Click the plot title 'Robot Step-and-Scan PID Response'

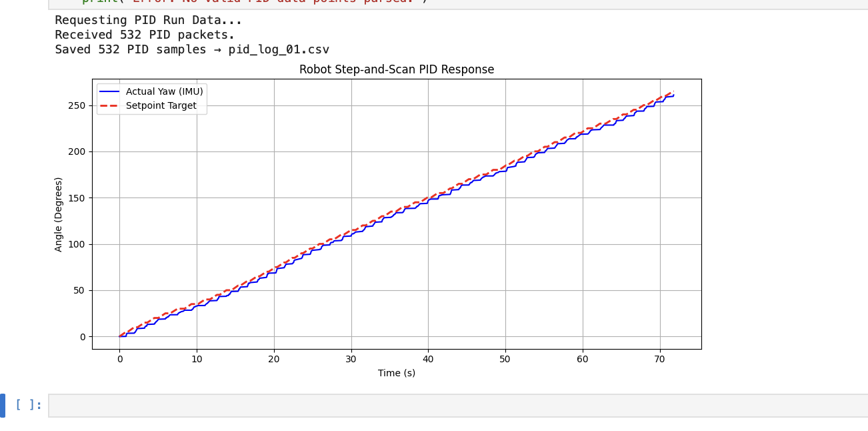pos(397,69)
